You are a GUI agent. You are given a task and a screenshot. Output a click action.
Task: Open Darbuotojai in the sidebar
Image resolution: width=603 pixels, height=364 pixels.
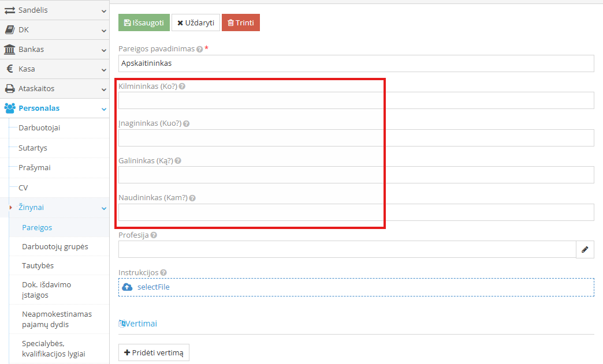39,128
